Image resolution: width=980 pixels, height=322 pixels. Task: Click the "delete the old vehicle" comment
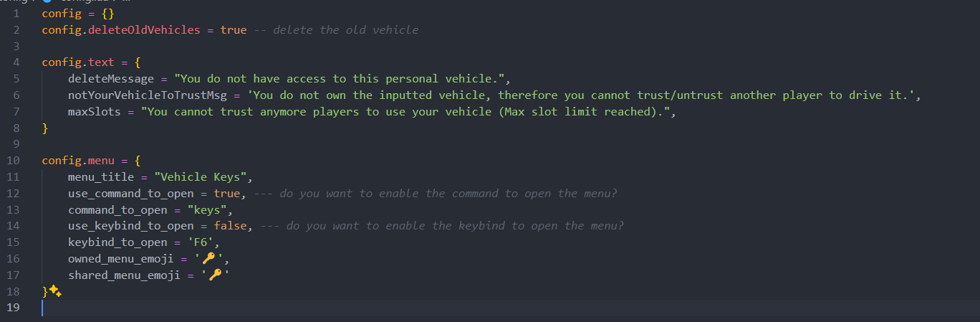click(345, 30)
